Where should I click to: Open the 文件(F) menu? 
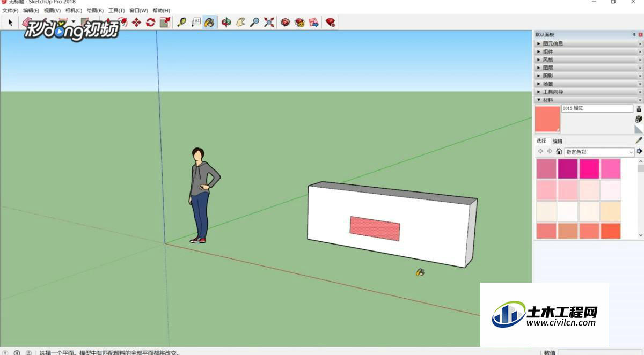(10, 10)
